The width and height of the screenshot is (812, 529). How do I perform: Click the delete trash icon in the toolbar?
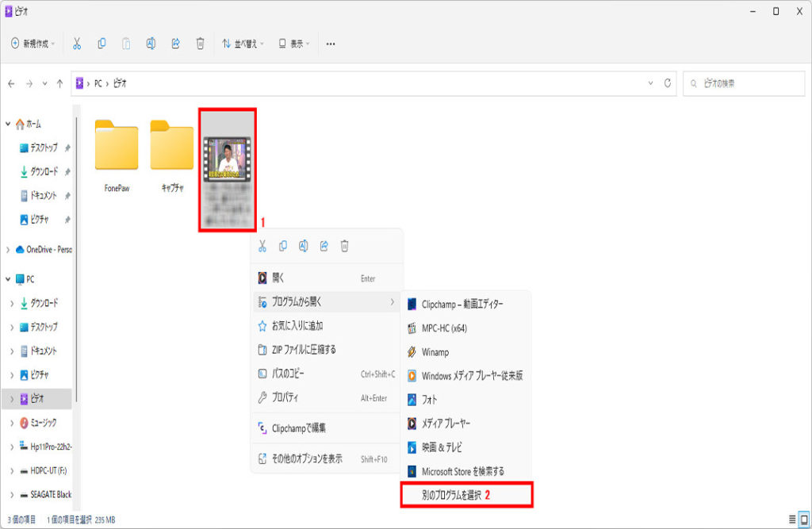click(x=201, y=44)
